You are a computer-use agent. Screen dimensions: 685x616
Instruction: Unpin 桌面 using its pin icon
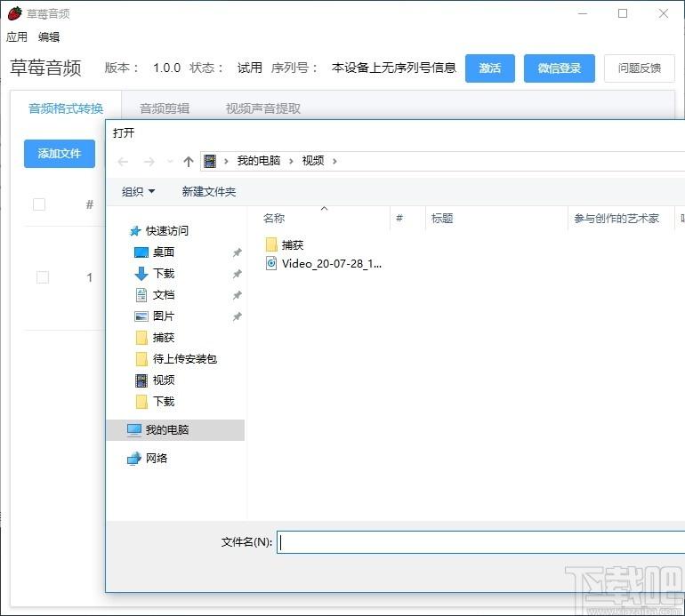pos(237,252)
